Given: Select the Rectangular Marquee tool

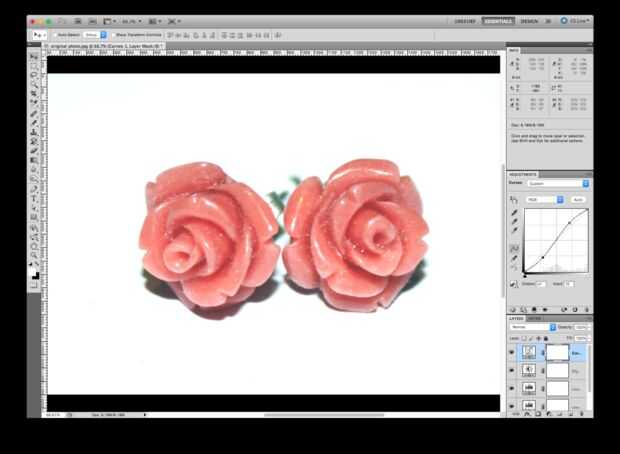Looking at the screenshot, I should [x=34, y=66].
